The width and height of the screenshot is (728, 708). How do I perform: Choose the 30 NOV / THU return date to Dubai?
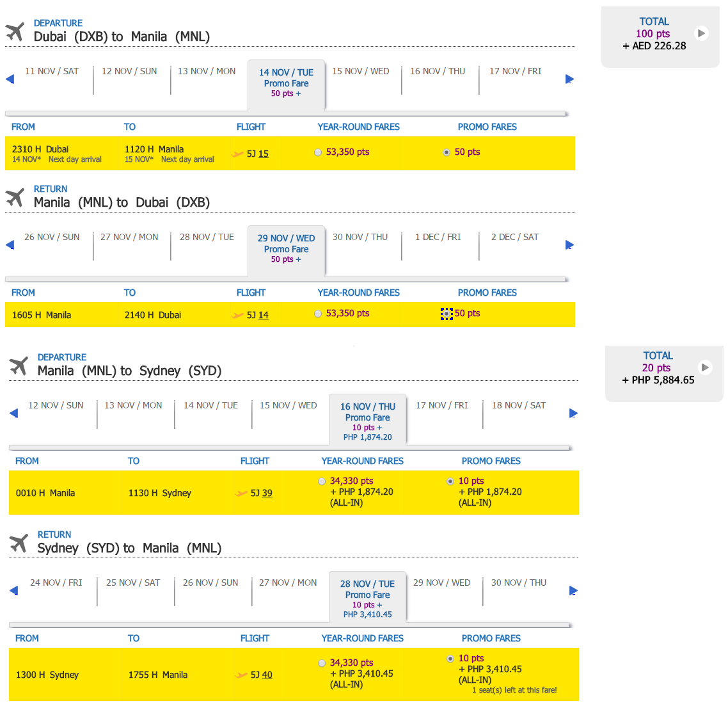pyautogui.click(x=360, y=237)
